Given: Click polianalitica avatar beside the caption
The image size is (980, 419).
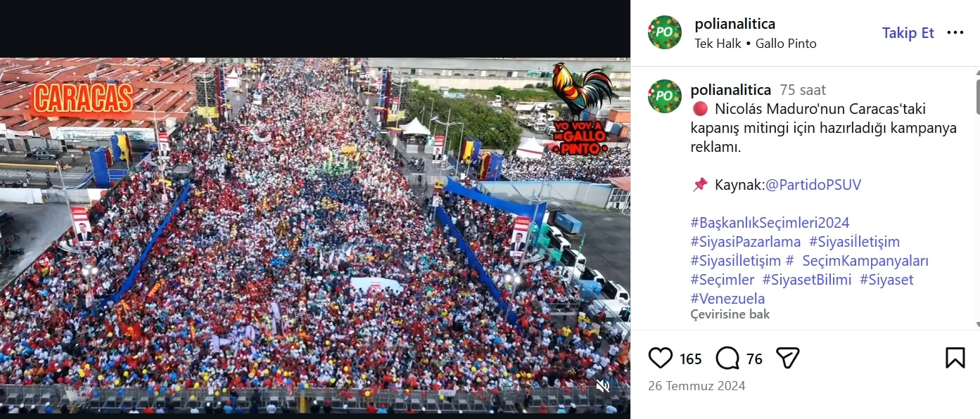Looking at the screenshot, I should coord(665,96).
